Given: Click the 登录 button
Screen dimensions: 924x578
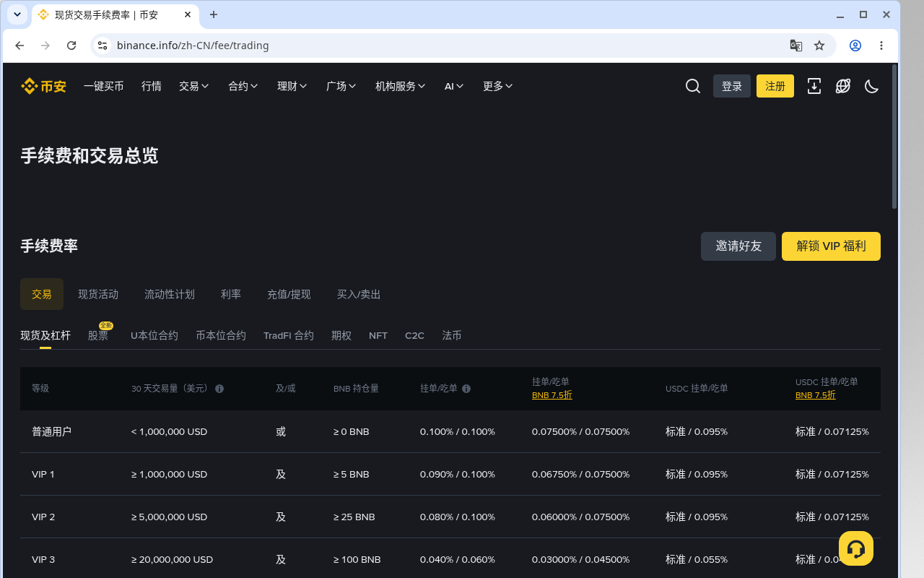Looking at the screenshot, I should pos(732,86).
